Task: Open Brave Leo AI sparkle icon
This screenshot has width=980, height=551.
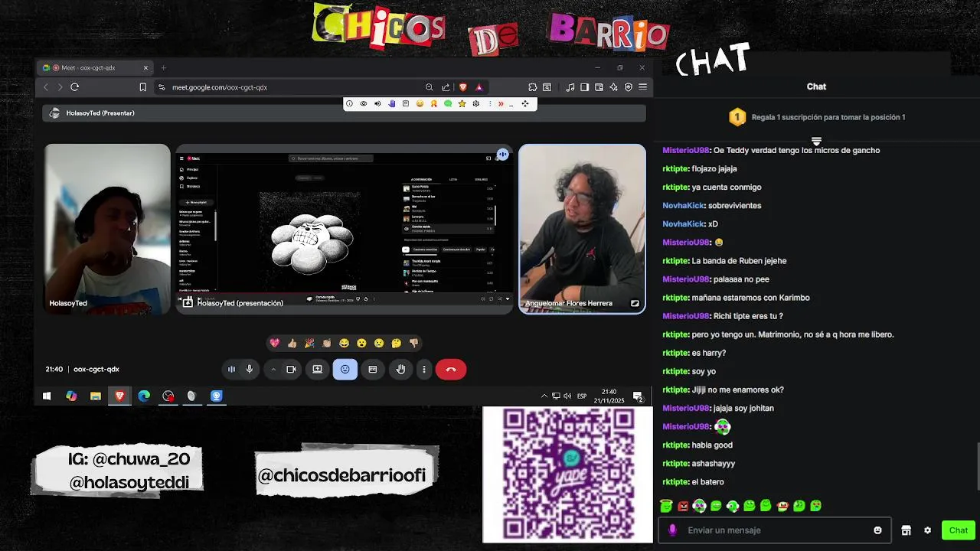Action: (614, 87)
